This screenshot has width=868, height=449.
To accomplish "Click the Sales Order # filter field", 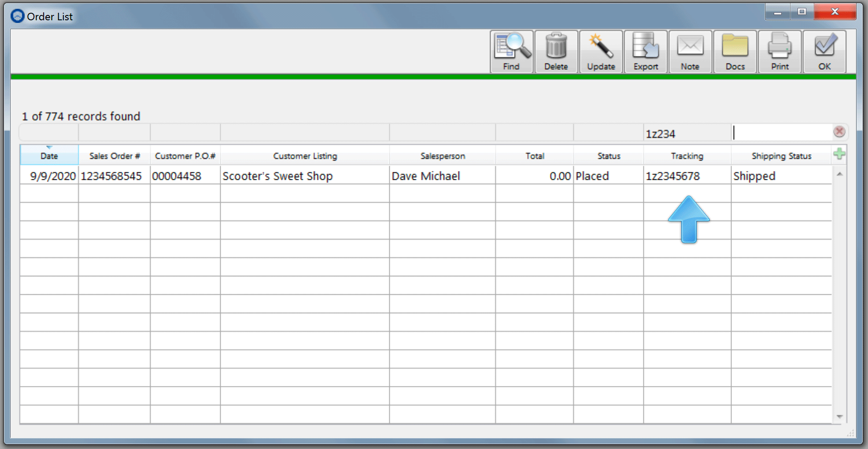I will coord(115,133).
